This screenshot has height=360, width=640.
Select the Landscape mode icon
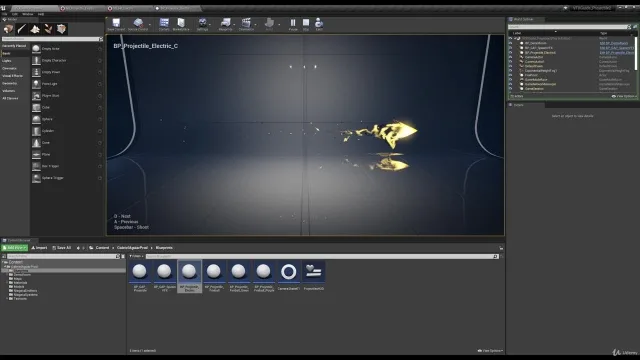click(35, 29)
